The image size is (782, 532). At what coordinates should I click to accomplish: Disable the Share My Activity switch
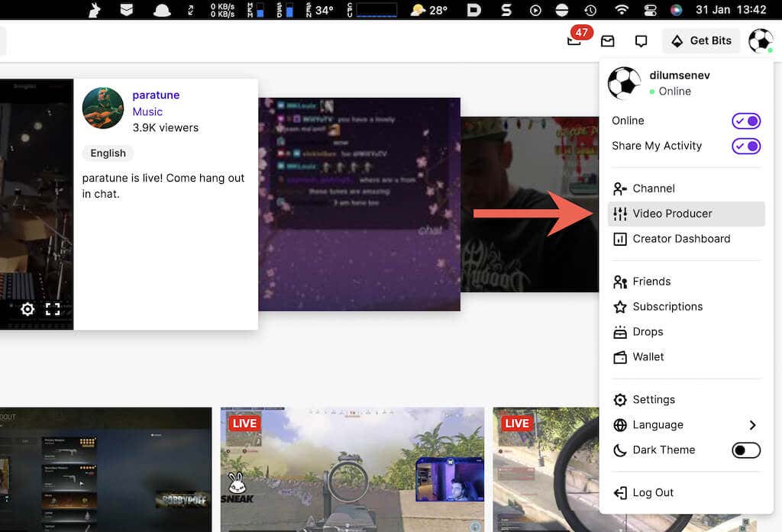click(x=745, y=146)
